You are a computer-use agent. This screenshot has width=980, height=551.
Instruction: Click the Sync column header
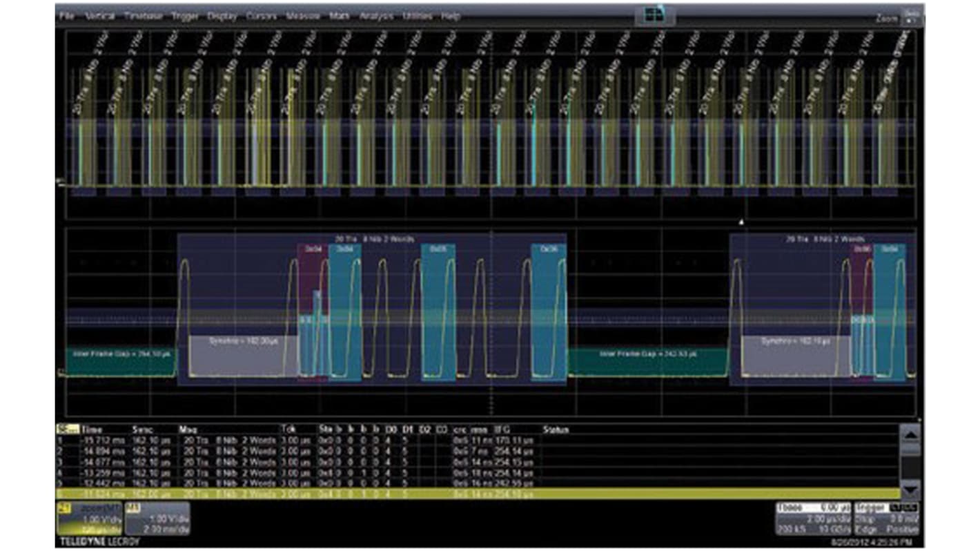(x=141, y=429)
